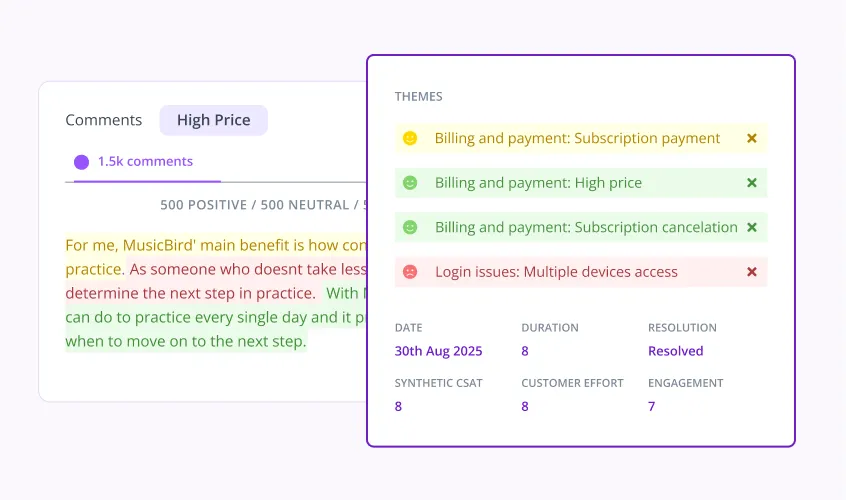Remove the High price theme tag
Image resolution: width=846 pixels, height=500 pixels.
[752, 183]
